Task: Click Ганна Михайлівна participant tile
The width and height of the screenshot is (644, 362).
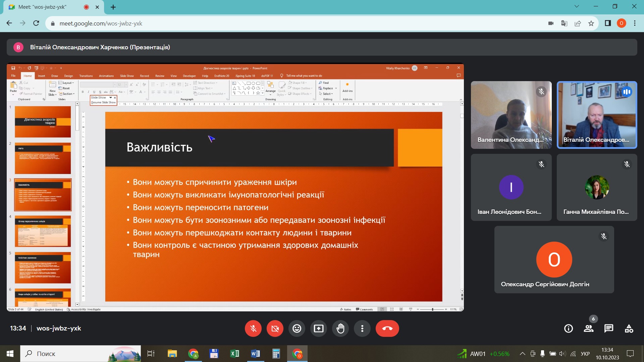Action: 597,187
